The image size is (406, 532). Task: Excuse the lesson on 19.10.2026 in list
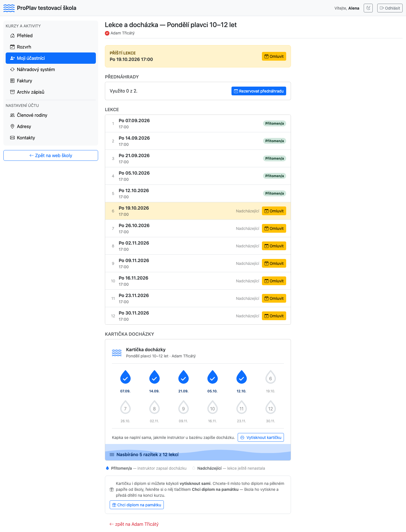click(274, 211)
